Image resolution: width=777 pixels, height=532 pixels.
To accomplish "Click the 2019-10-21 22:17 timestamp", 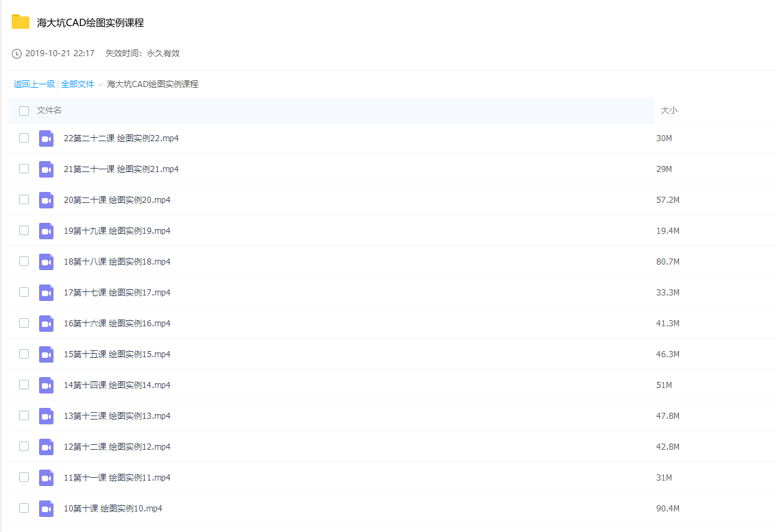I will point(60,53).
